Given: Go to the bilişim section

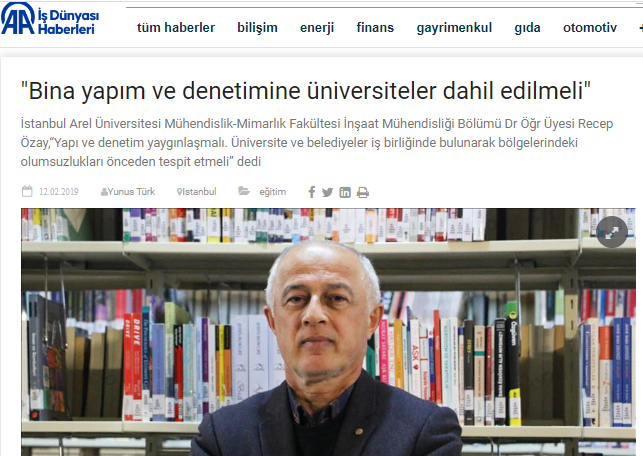Looking at the screenshot, I should coord(258,27).
